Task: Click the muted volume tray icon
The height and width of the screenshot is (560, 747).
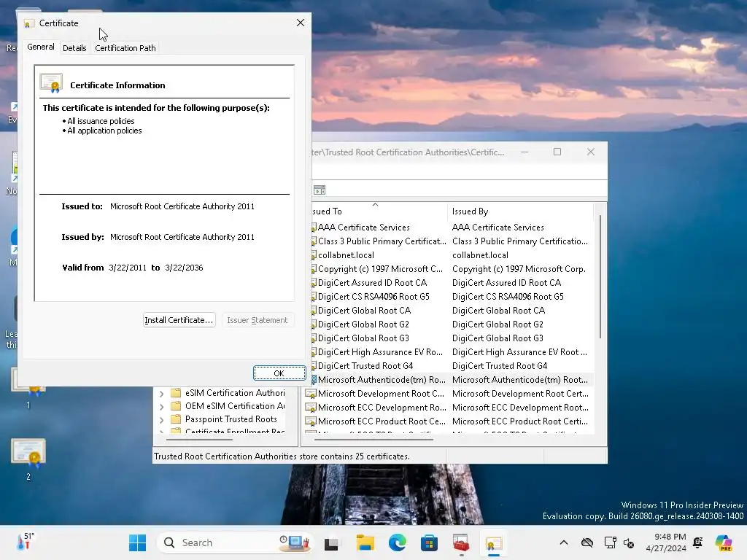Action: (x=629, y=542)
